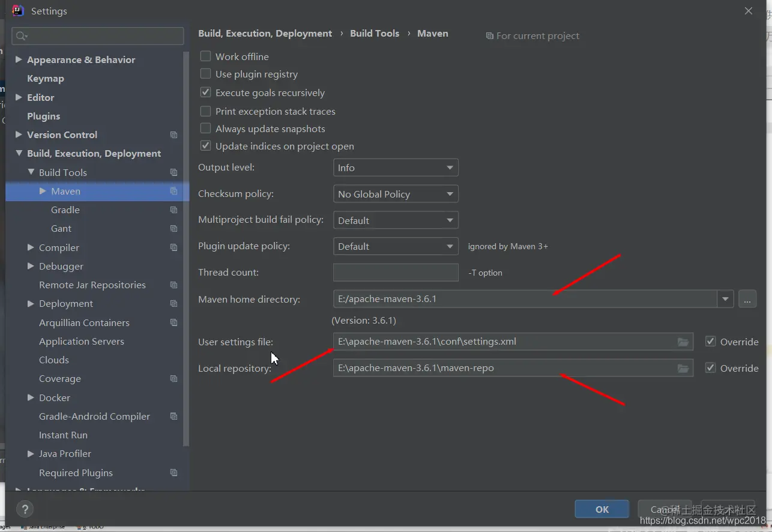Image resolution: width=772 pixels, height=532 pixels.
Task: Click the search magnifier icon in settings
Action: (22, 36)
